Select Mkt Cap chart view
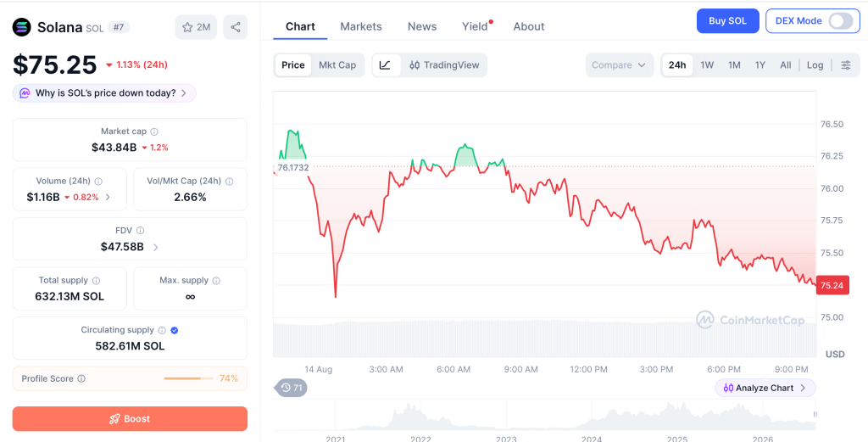The height and width of the screenshot is (442, 868). [337, 64]
